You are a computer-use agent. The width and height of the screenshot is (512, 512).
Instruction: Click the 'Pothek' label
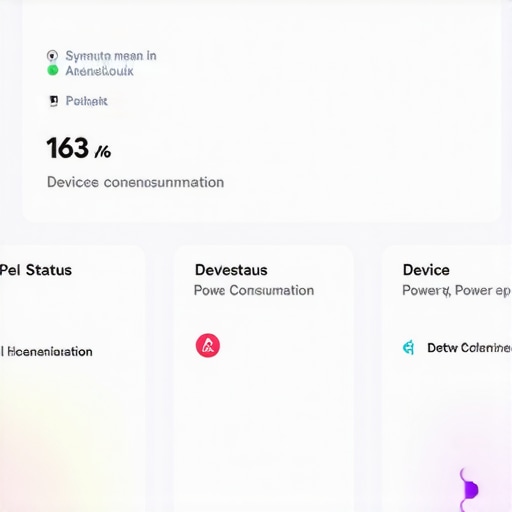click(87, 101)
